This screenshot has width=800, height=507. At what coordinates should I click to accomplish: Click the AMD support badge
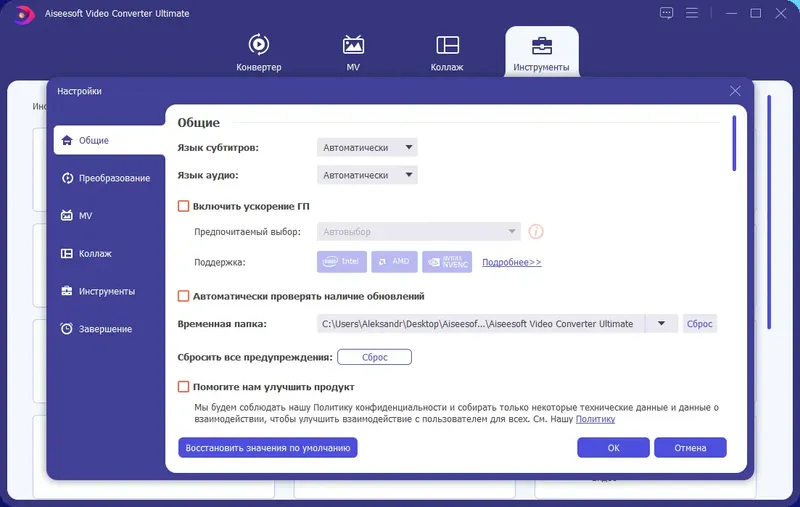pyautogui.click(x=394, y=262)
